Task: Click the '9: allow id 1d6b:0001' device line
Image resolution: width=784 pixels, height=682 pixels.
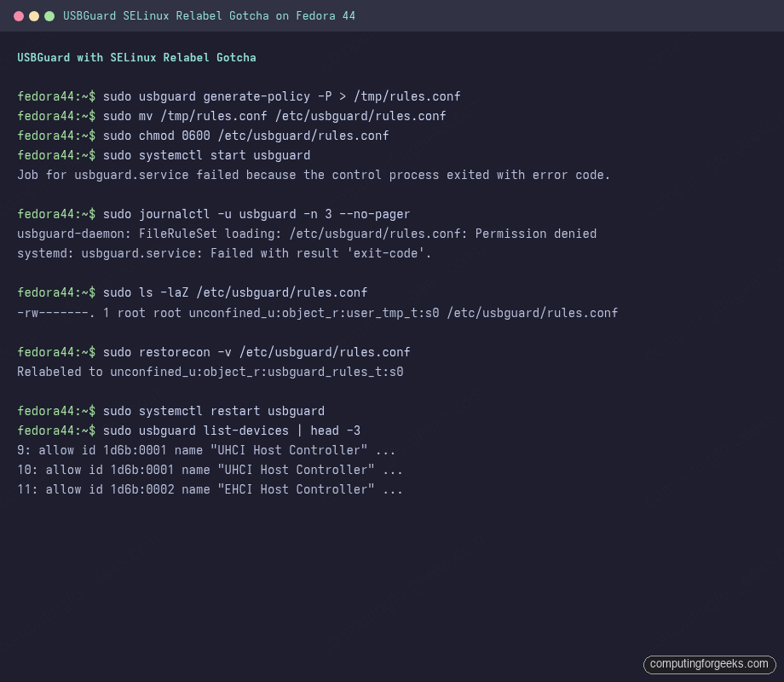Action: coord(206,450)
